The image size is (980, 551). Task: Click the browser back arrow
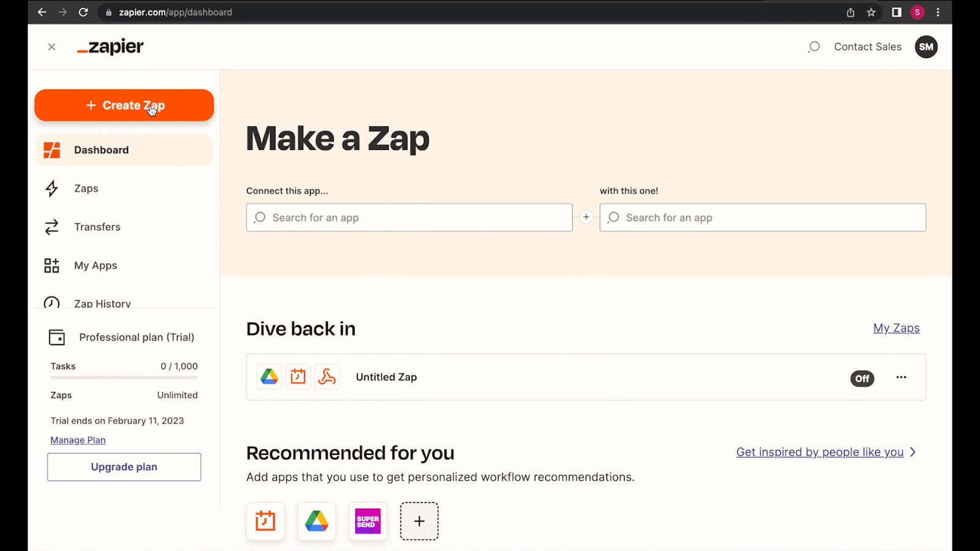(x=42, y=12)
